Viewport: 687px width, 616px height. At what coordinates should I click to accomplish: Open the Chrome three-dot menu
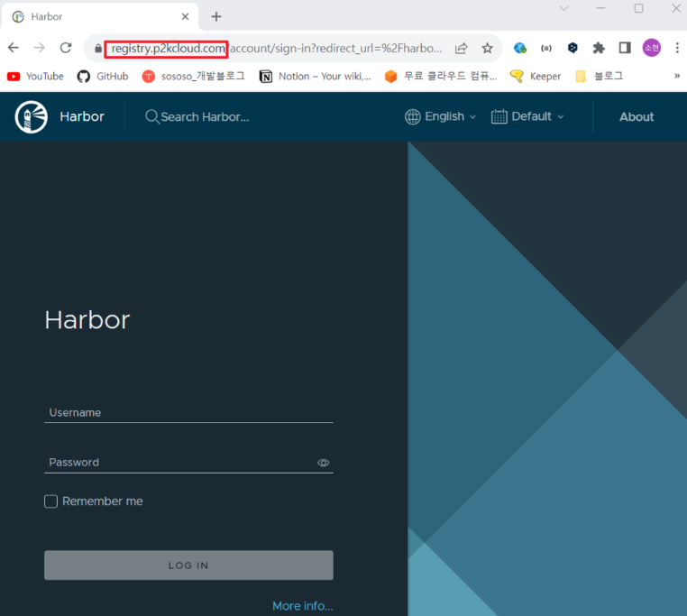click(677, 48)
